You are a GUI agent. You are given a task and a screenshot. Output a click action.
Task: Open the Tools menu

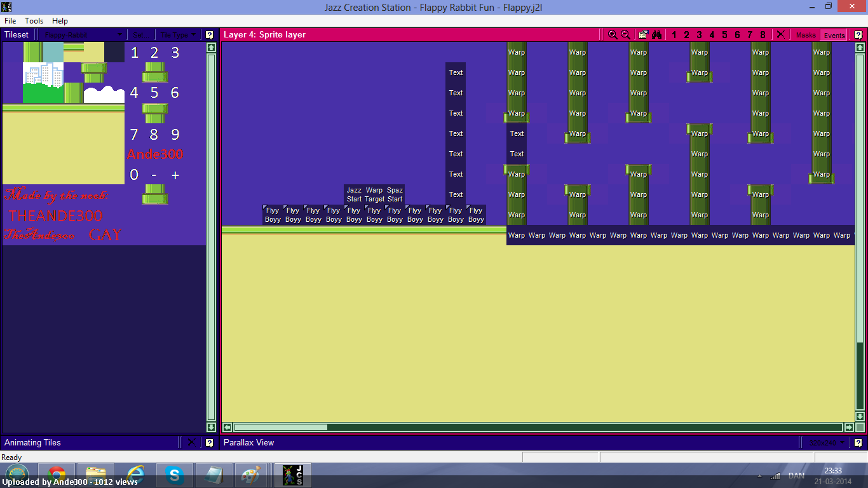pos(34,21)
